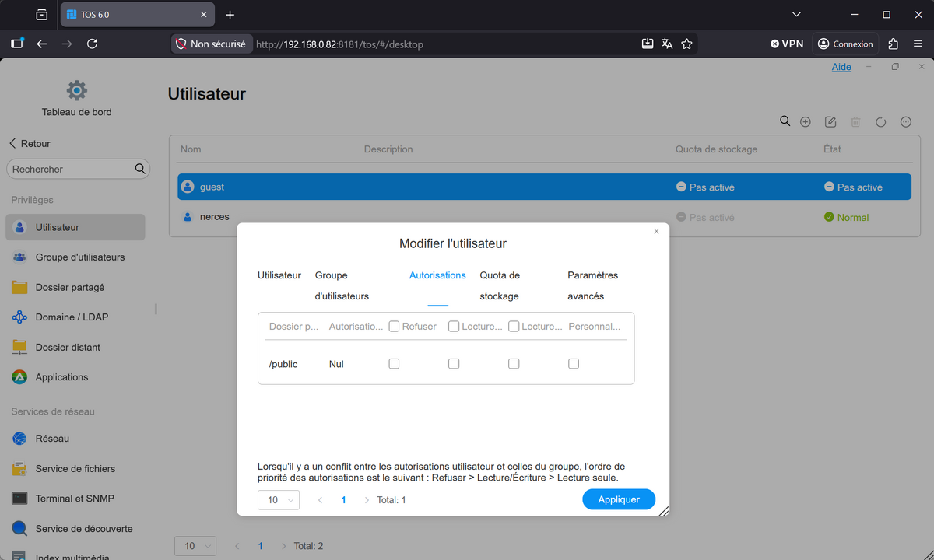The width and height of the screenshot is (934, 560).
Task: Open the dialog page size dropdown
Action: [279, 500]
